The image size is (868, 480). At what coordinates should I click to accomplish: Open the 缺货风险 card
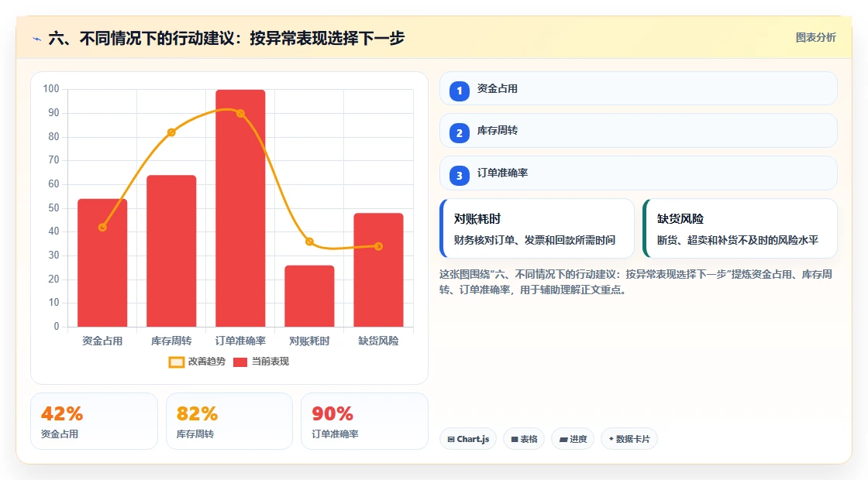pyautogui.click(x=739, y=228)
